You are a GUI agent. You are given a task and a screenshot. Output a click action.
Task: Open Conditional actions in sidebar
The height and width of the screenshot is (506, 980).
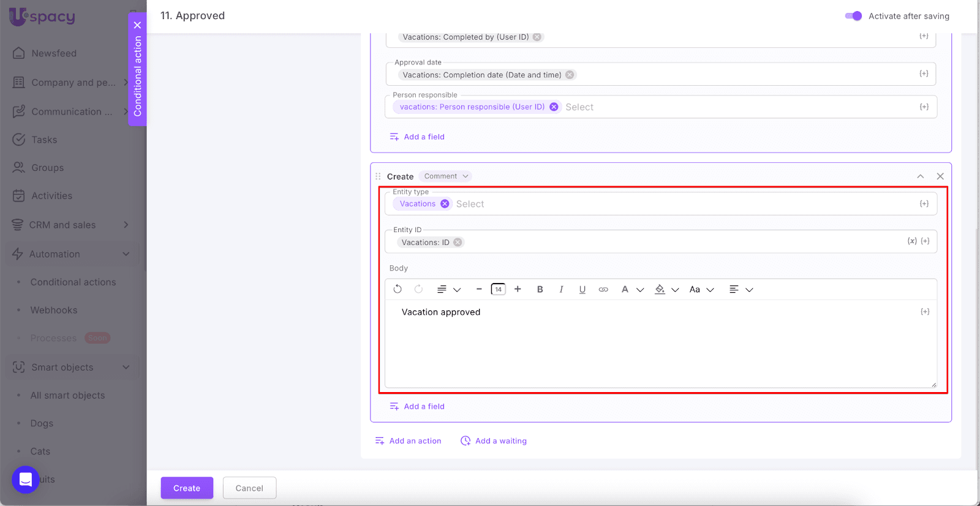[x=73, y=282]
